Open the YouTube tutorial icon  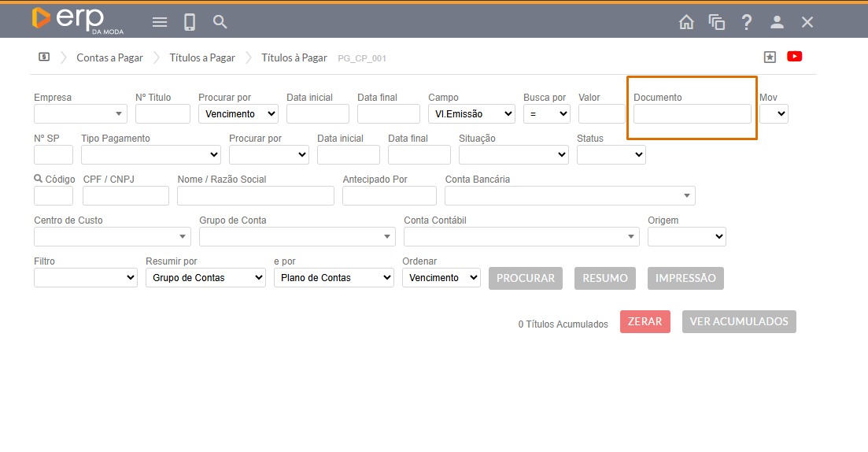794,57
